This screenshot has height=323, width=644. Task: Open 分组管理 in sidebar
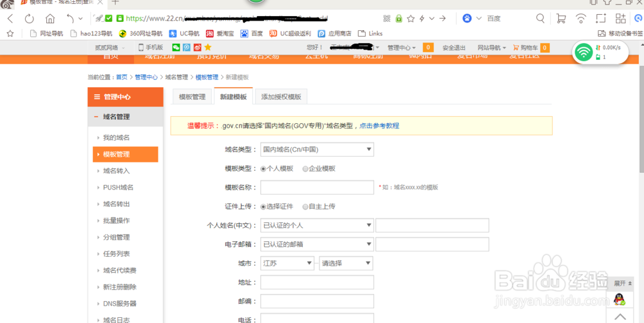116,237
